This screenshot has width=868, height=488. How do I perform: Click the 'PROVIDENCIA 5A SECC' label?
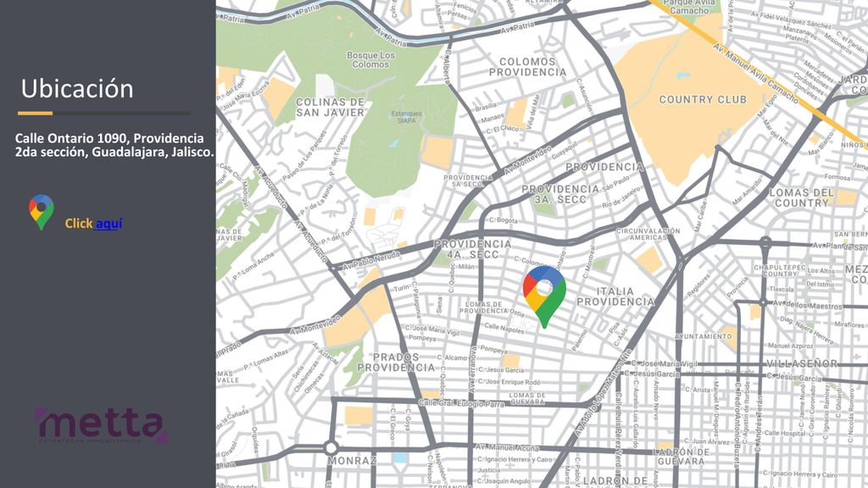pos(468,181)
